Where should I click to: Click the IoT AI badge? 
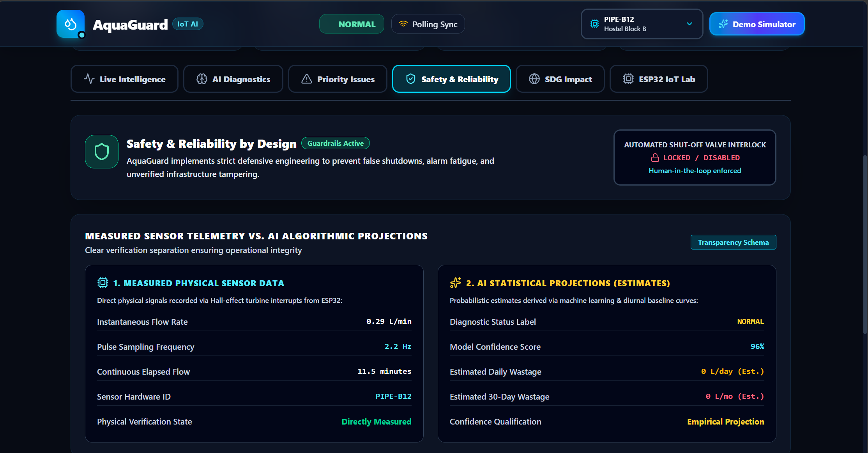187,24
